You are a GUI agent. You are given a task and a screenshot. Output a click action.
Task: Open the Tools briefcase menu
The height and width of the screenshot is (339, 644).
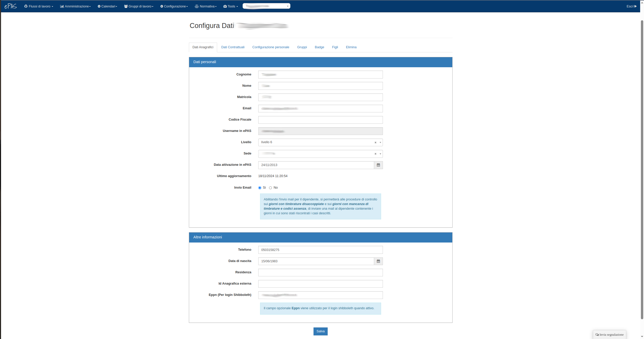(230, 6)
